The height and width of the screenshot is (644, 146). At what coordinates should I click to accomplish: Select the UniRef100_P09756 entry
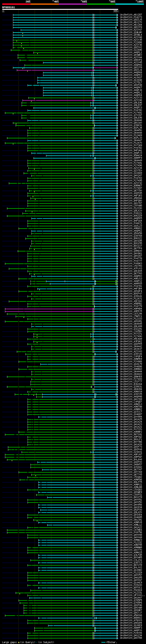(x=131, y=533)
